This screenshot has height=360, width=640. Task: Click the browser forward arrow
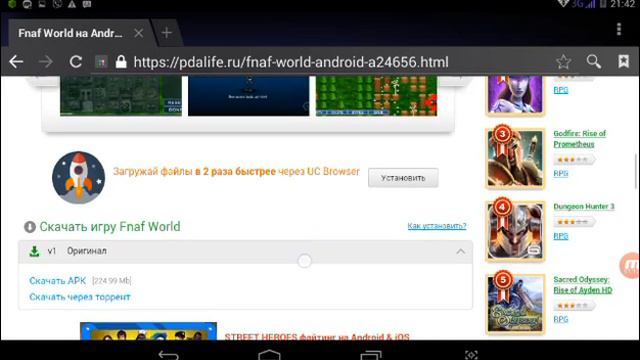click(x=46, y=62)
